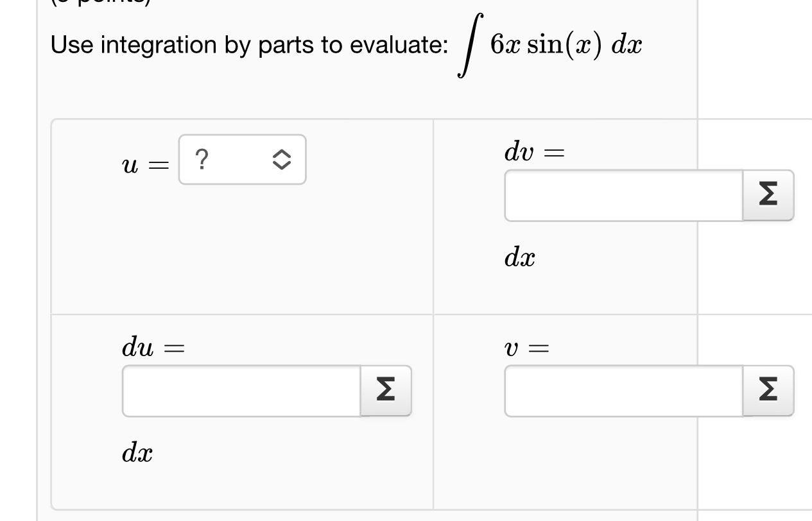Screen dimensions: 812x521
Task: Click inside the dv answer box
Action: (x=623, y=195)
